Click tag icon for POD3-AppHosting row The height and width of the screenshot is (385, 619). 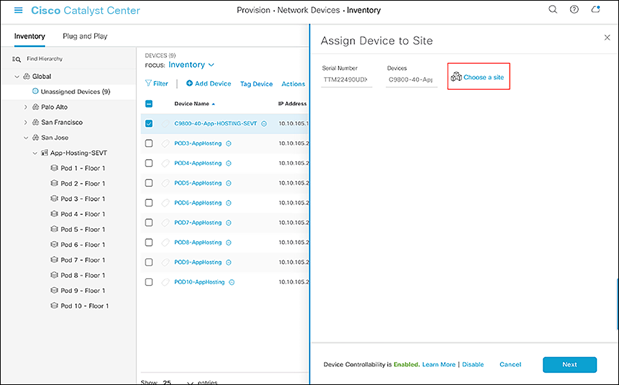point(165,143)
